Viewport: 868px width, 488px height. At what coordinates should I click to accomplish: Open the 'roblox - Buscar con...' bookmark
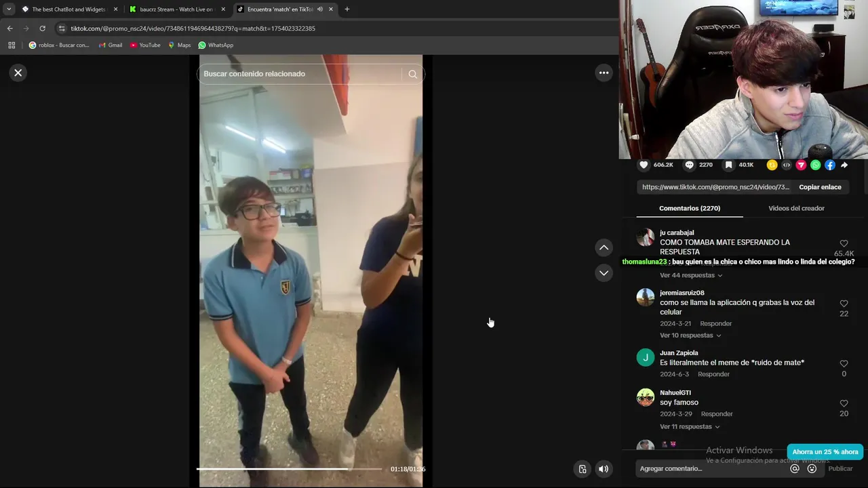pyautogui.click(x=59, y=45)
